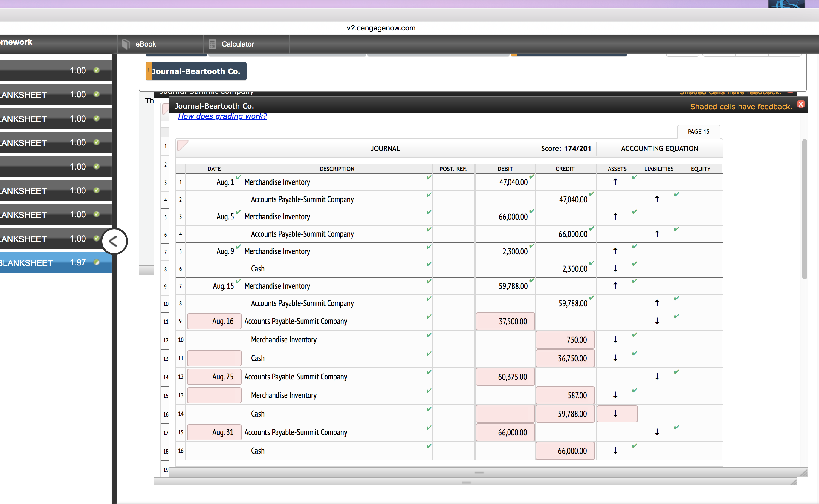The image size is (819, 504).
Task: Click the shaded Aug. 16 date field
Action: coord(214,321)
